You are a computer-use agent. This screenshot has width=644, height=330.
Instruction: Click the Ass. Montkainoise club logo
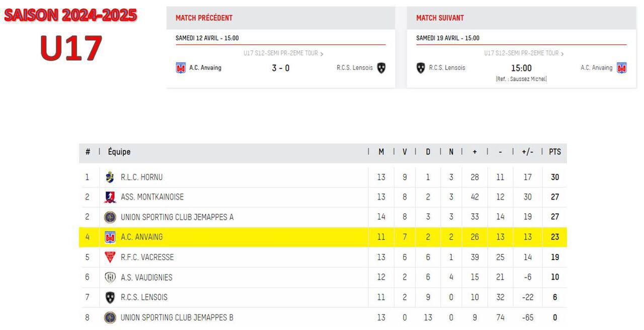pos(110,197)
